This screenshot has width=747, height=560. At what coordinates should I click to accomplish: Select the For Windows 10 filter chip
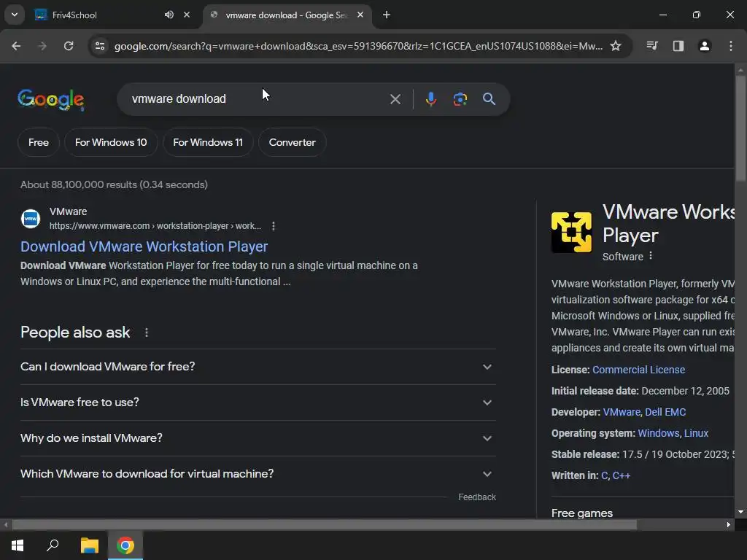point(111,142)
